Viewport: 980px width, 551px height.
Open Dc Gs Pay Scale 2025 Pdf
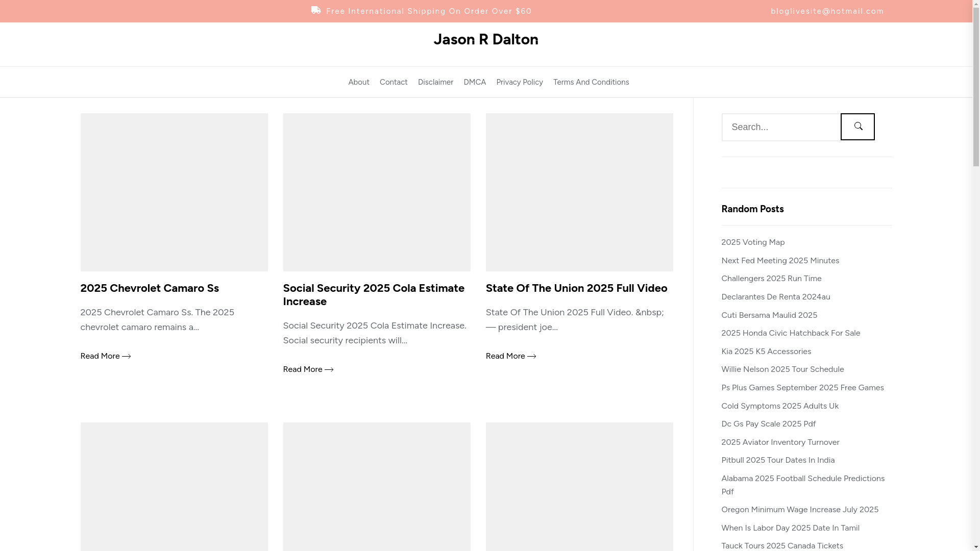coord(768,424)
